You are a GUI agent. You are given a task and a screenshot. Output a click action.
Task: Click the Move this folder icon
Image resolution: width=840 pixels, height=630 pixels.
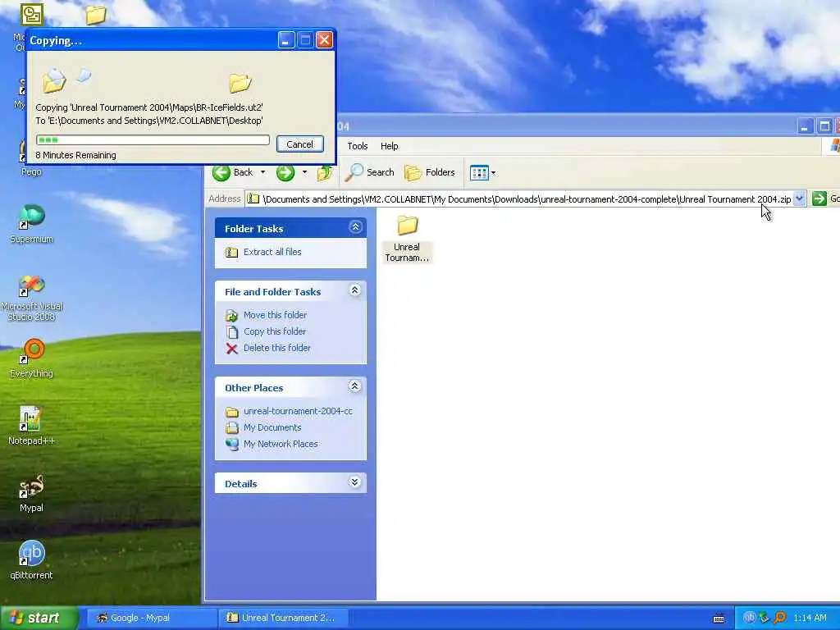tap(231, 316)
